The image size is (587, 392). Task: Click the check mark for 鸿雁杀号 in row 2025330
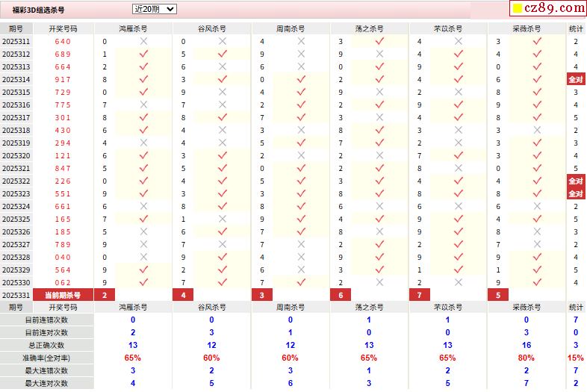click(143, 283)
